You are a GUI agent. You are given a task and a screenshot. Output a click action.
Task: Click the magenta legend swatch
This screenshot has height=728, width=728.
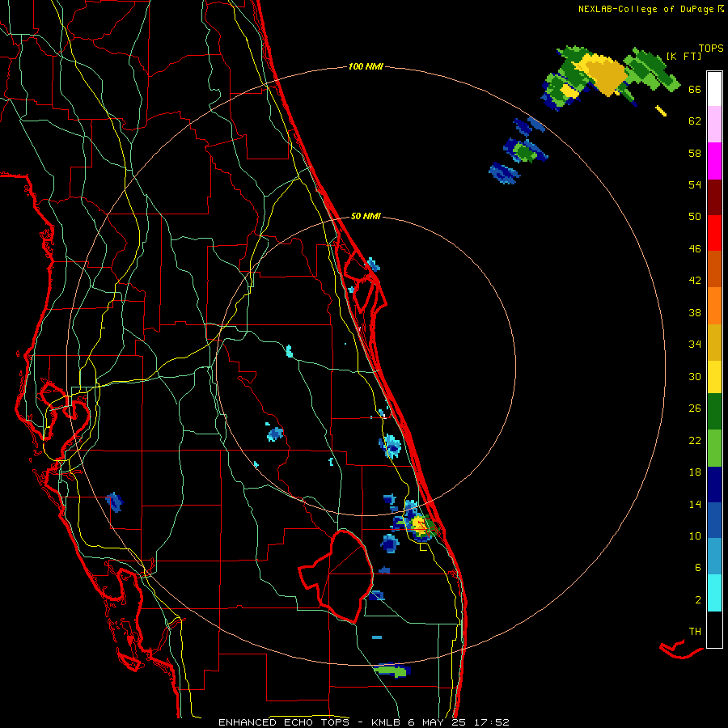(x=714, y=161)
